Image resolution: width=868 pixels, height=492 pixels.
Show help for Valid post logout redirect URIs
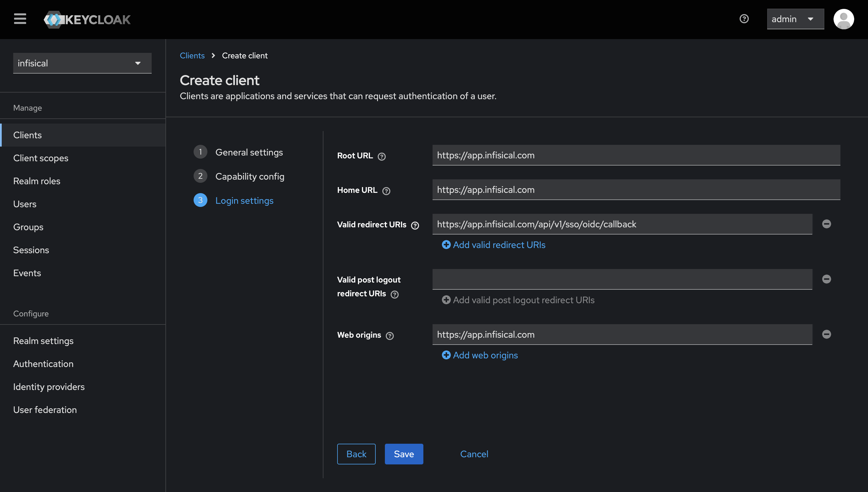(394, 294)
